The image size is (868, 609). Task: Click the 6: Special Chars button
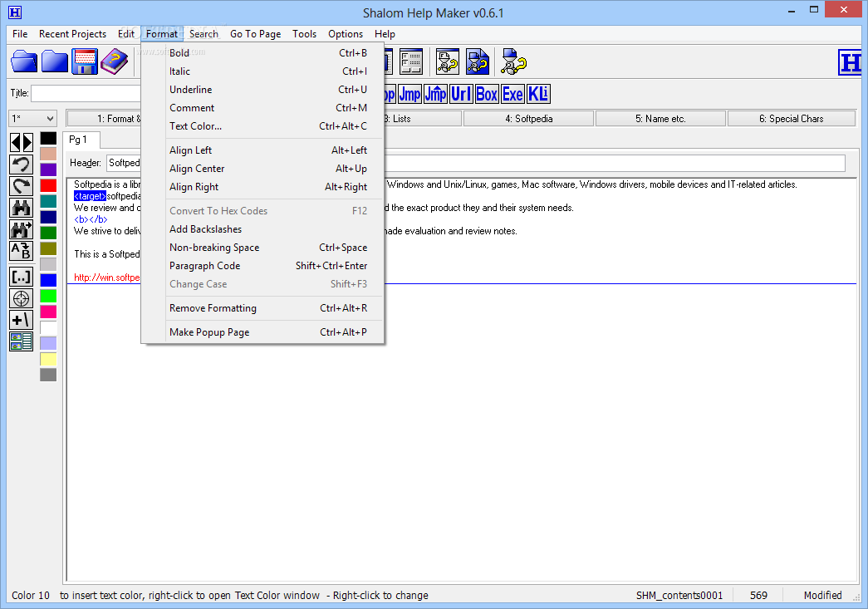(x=791, y=119)
